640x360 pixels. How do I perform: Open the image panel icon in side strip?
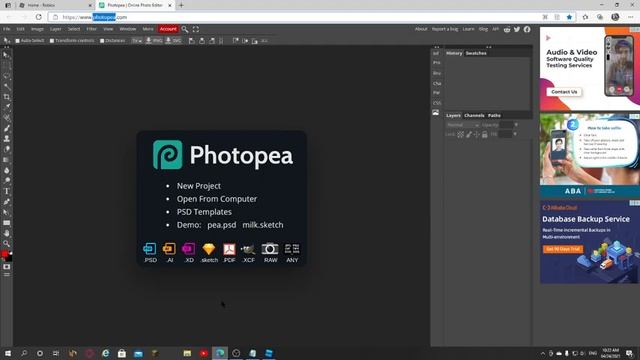point(436,113)
